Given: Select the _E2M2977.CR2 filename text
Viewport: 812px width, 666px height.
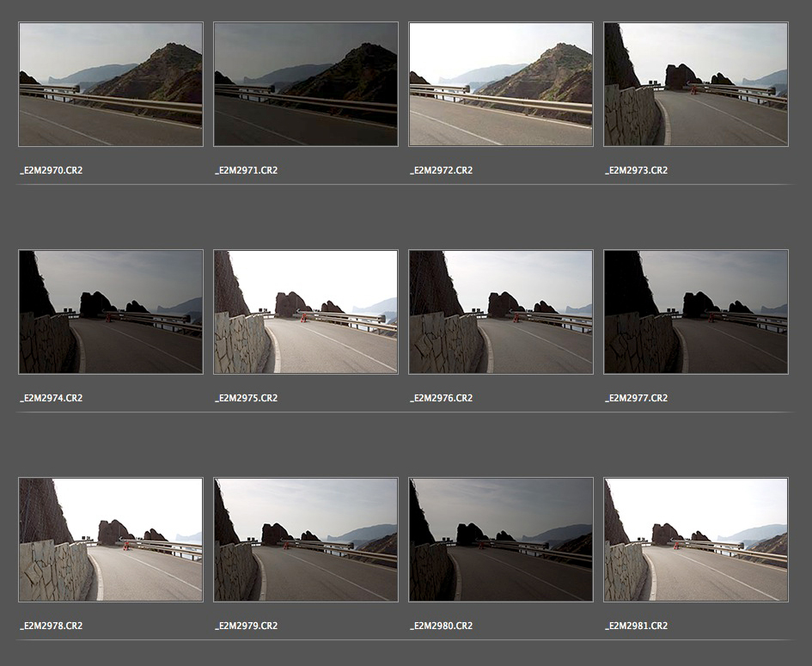Looking at the screenshot, I should 636,398.
